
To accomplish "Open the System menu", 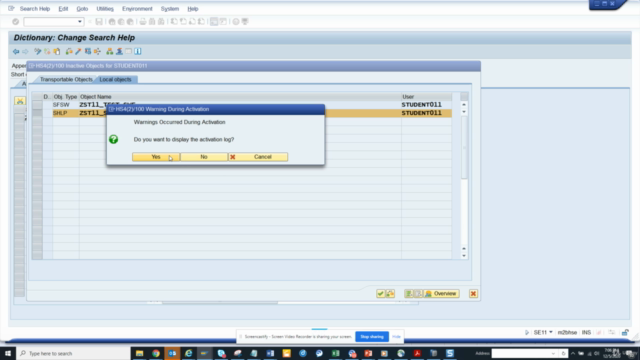I will [170, 9].
